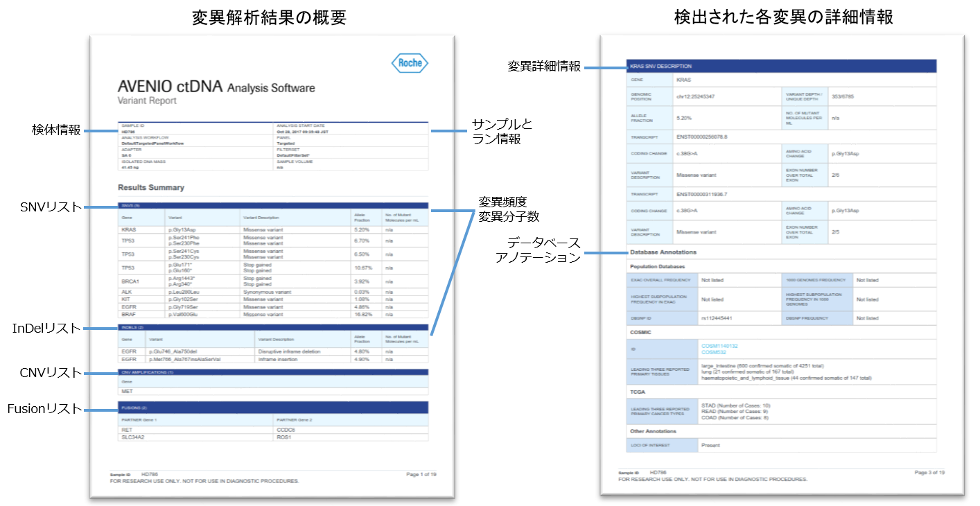
Task: Select the 'InDelリスト' annotation label
Action: pos(46,329)
